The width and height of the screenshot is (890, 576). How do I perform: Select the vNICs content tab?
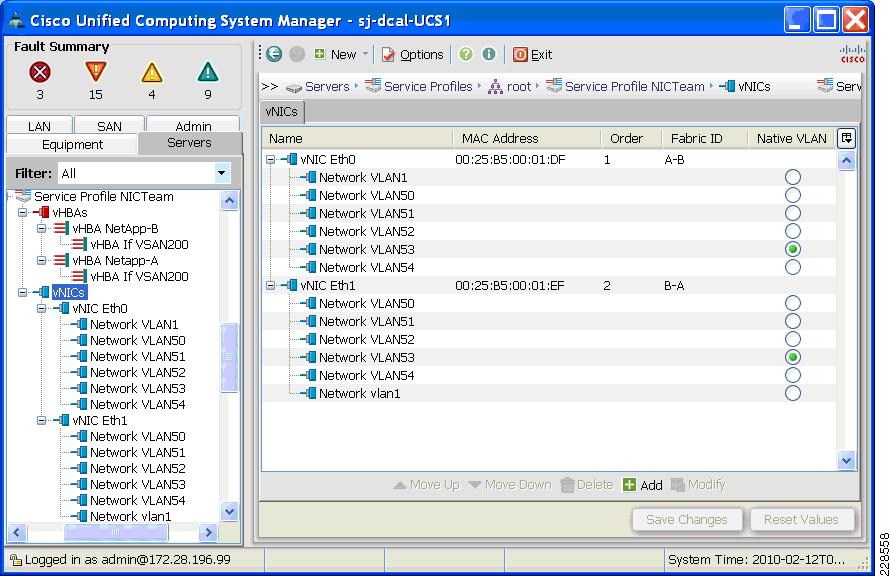282,112
